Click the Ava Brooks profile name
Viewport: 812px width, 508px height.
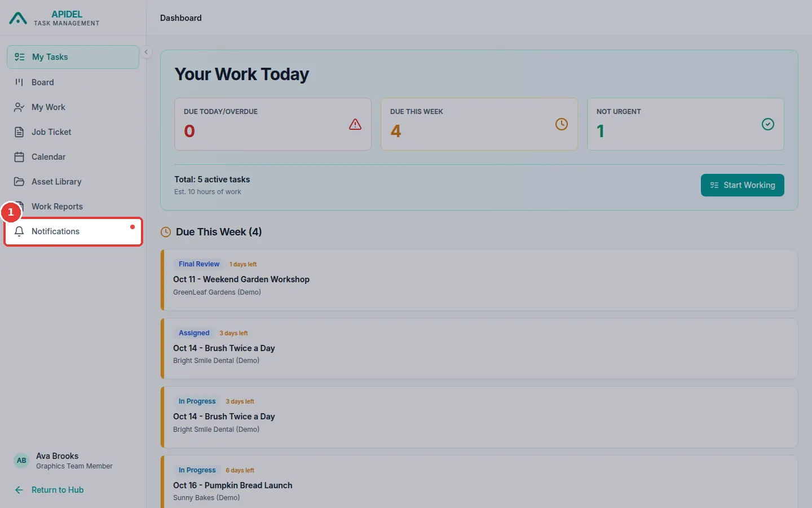pyautogui.click(x=57, y=456)
